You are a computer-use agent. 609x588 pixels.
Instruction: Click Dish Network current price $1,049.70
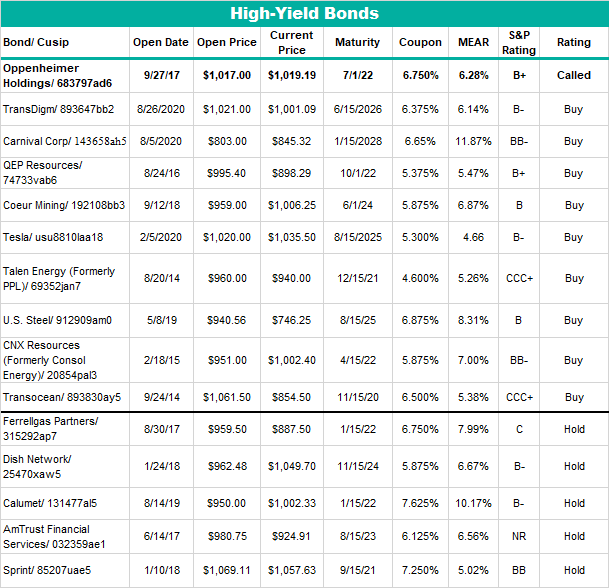tap(292, 466)
